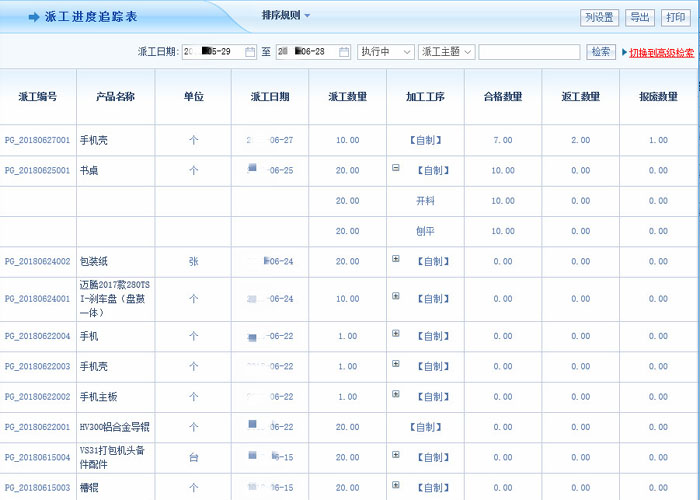This screenshot has width=700, height=500.
Task: Open the 执行中 status dropdown
Action: [x=386, y=52]
